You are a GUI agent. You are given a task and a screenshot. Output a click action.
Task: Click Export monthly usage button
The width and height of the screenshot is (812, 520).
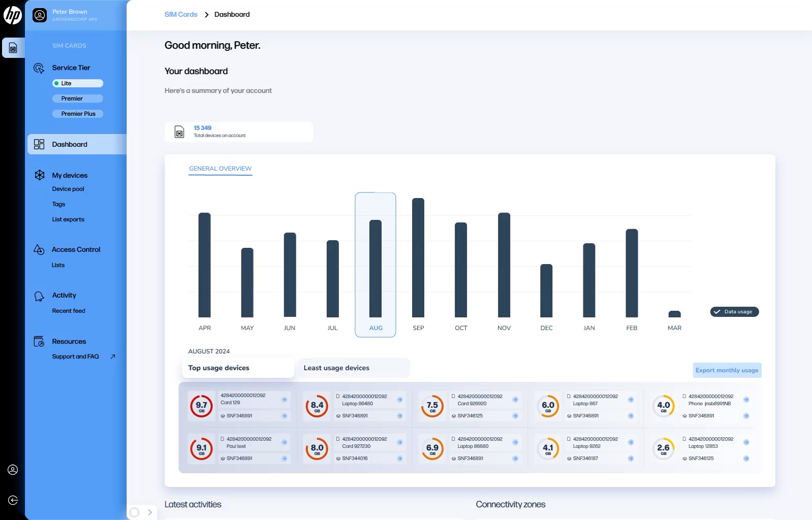(x=727, y=370)
